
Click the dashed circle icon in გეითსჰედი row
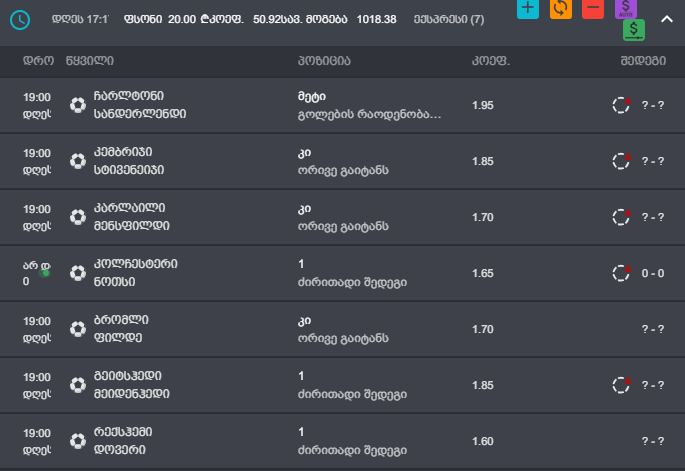coord(621,385)
